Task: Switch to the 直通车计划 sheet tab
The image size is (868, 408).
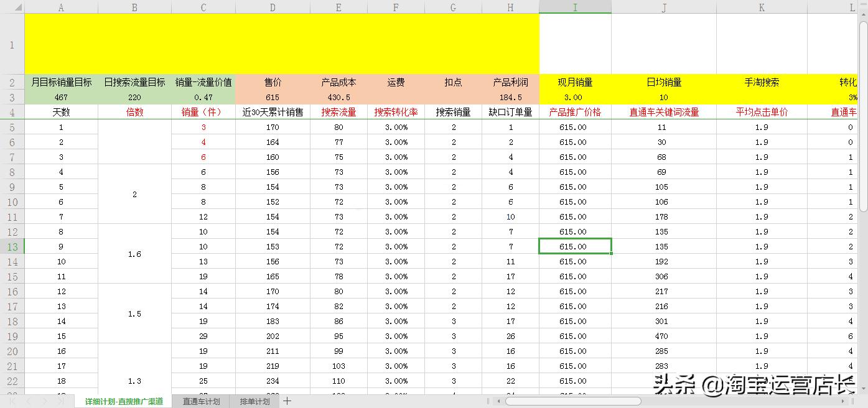Action: click(201, 402)
